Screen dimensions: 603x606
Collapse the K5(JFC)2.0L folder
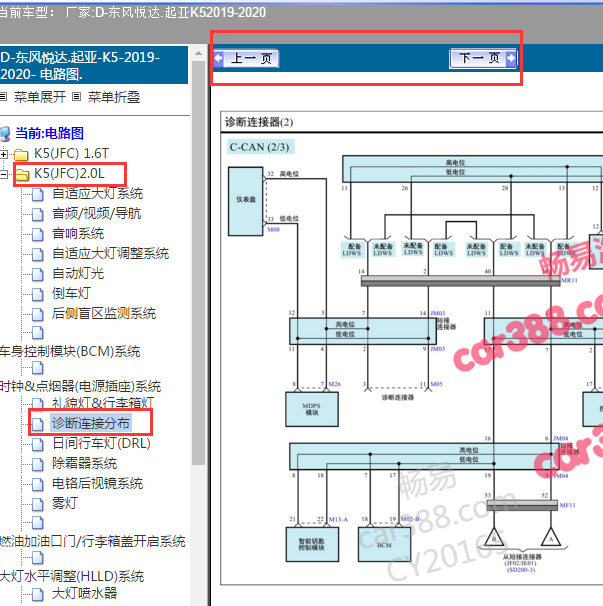[3, 175]
